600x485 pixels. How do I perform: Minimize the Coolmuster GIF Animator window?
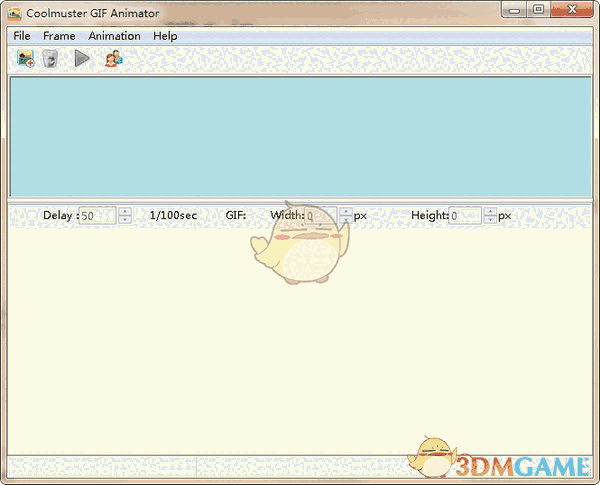coord(514,10)
